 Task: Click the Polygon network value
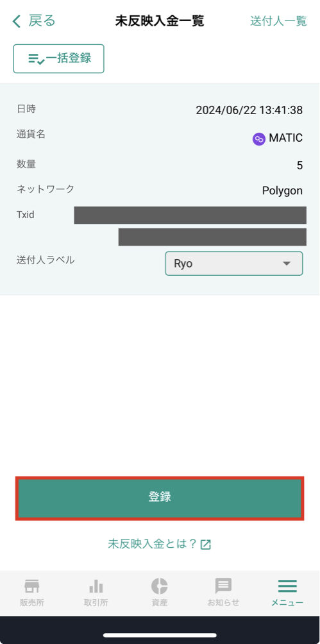point(282,191)
